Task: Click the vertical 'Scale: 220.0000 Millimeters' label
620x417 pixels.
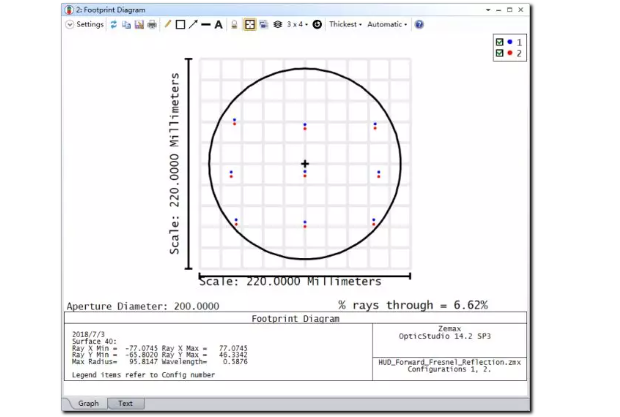Action: [174, 163]
